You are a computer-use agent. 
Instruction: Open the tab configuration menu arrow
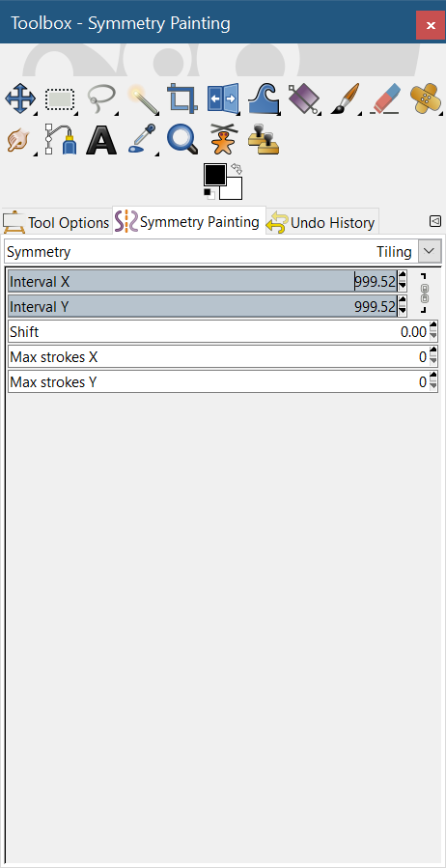tap(435, 221)
